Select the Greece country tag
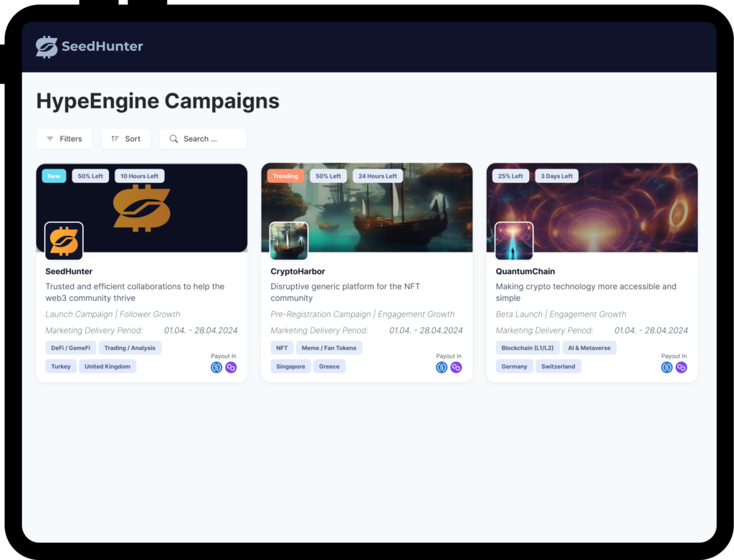This screenshot has height=560, width=734. coord(330,366)
